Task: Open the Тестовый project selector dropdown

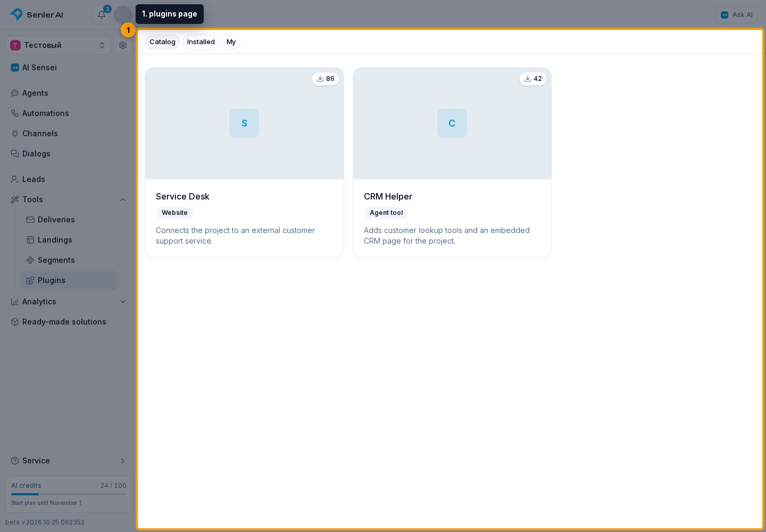Action: 58,45
